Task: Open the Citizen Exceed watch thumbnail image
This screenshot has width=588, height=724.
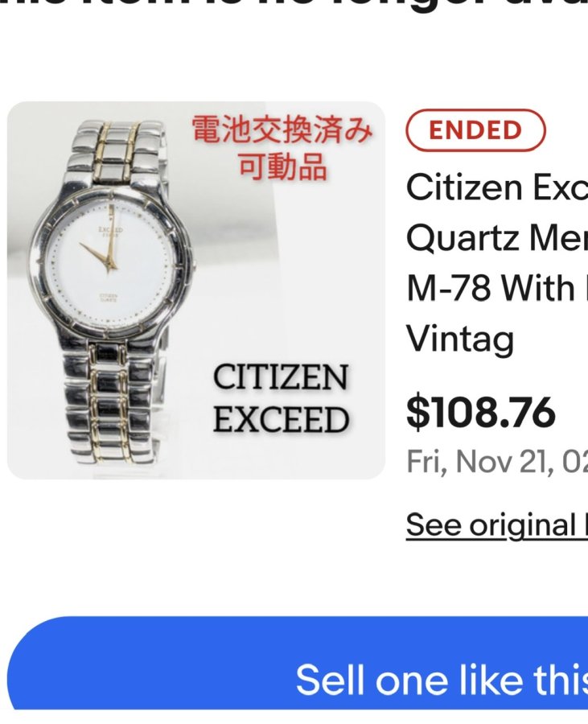Action: (x=196, y=290)
